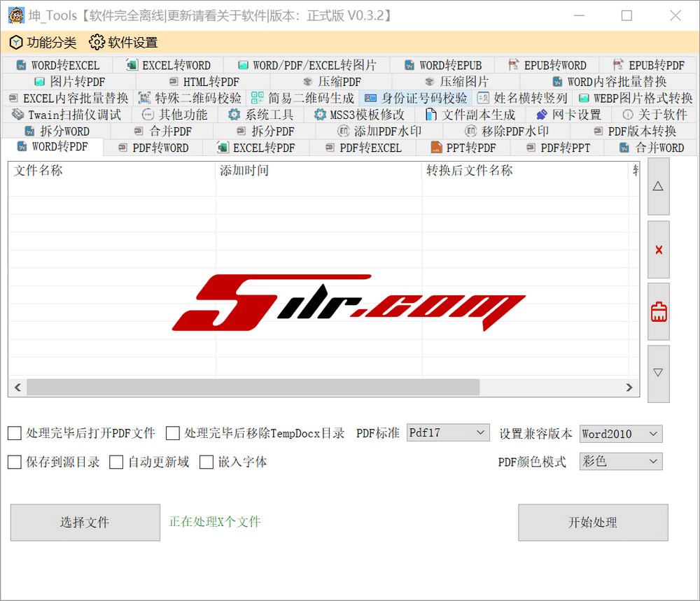This screenshot has width=700, height=601.
Task: Open the 网卡设置 network card tab
Action: (568, 115)
